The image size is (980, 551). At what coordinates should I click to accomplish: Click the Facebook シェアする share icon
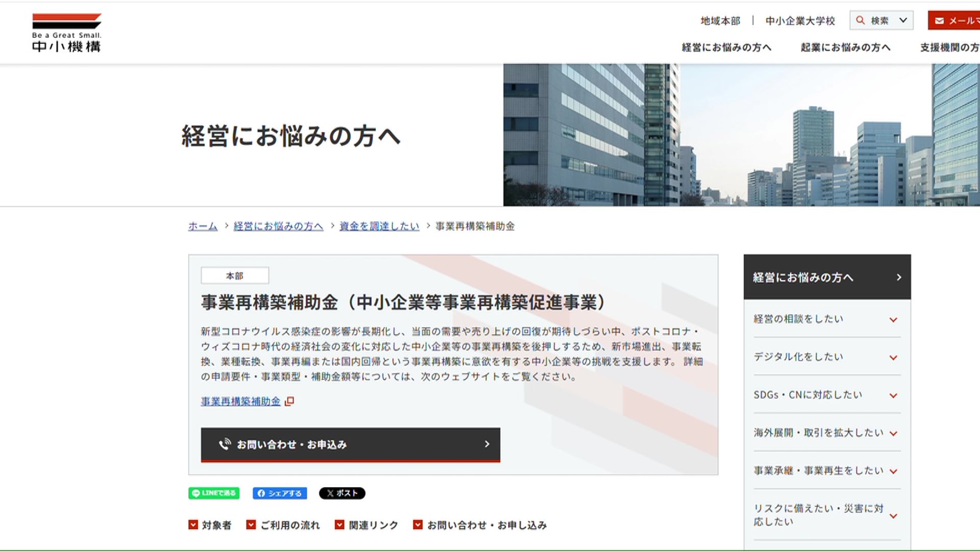coord(279,493)
